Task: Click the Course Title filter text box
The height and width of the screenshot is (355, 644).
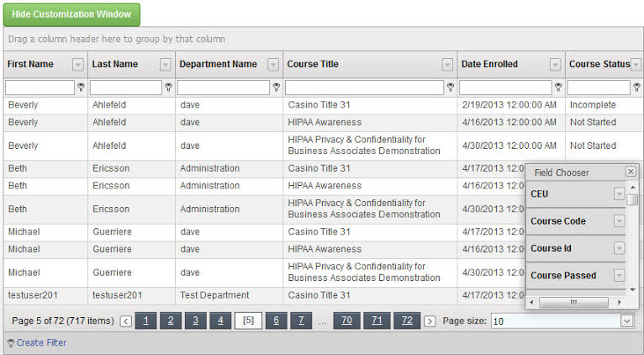Action: [364, 87]
